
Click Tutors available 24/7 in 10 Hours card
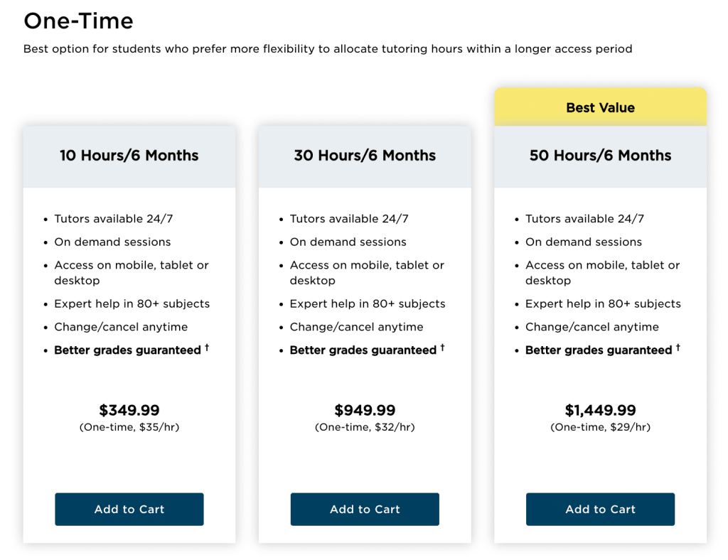pyautogui.click(x=112, y=219)
